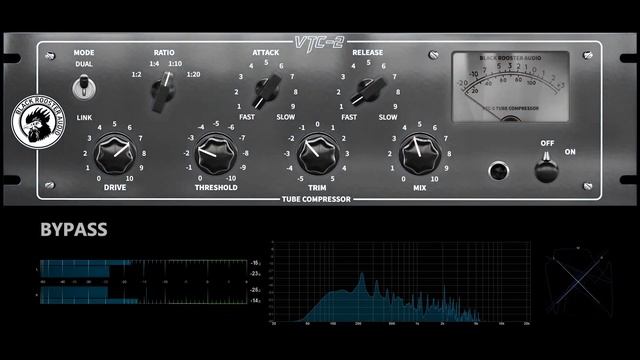Viewport: 640px width, 360px height.
Task: Click the stereo level meter display
Action: click(151, 282)
